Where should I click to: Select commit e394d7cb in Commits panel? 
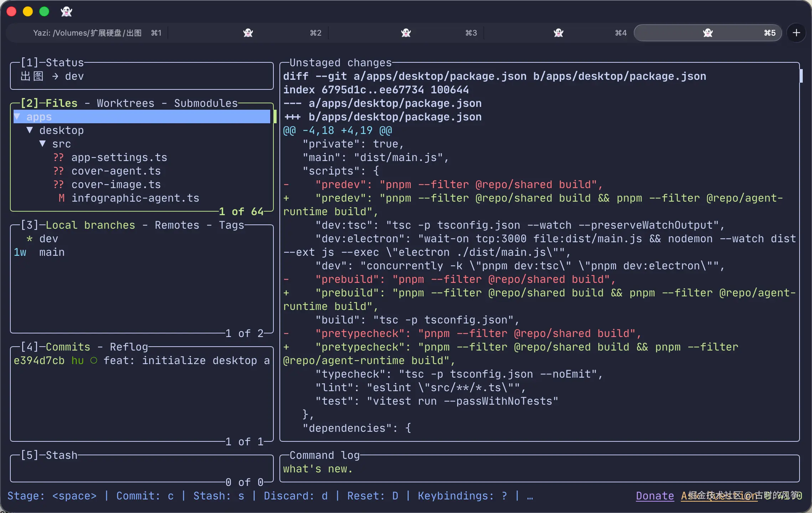pos(39,361)
